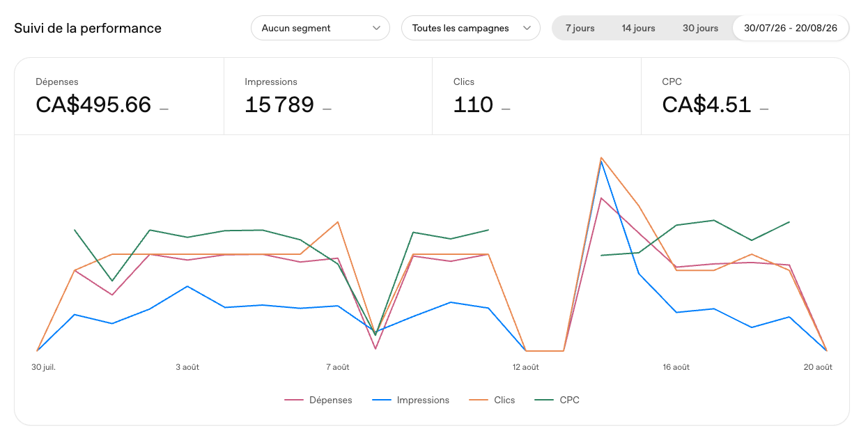
Task: Click the "Suivi de la performance" heading
Action: (88, 29)
